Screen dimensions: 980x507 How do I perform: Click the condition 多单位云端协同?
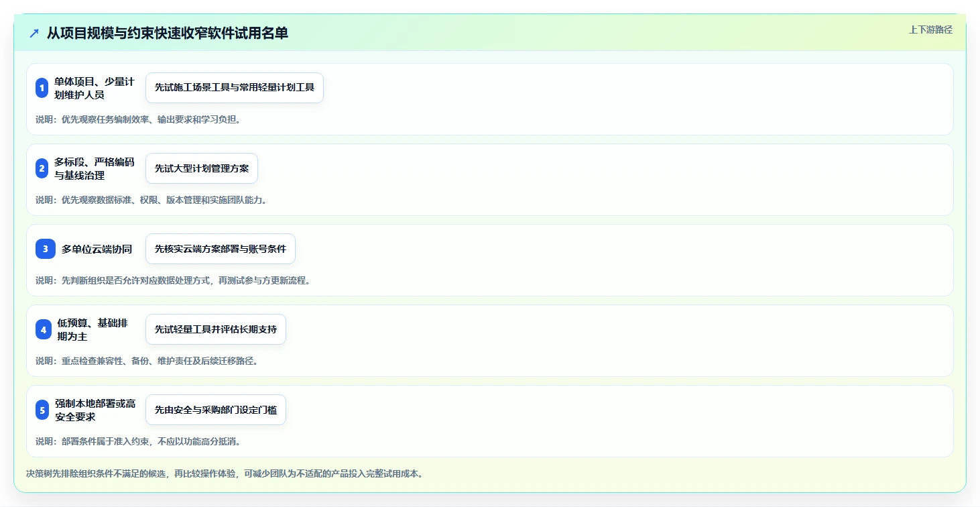[x=97, y=249]
